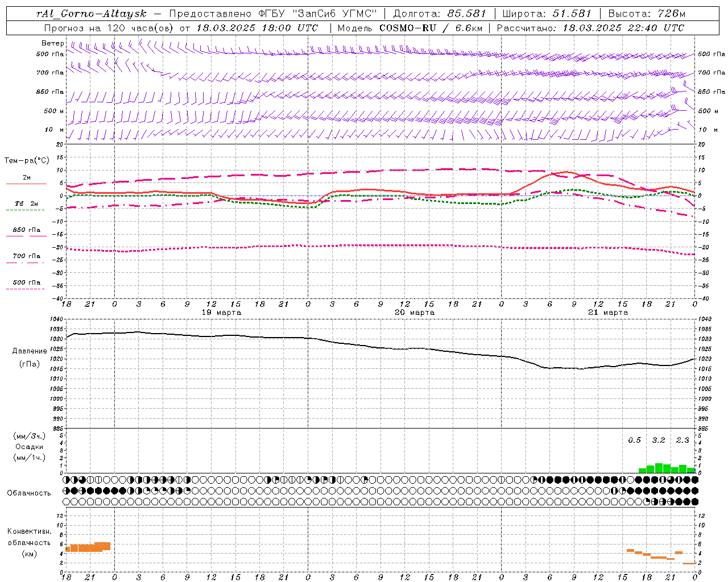Click the 19 марта date label
728x582 pixels.
[x=221, y=313]
